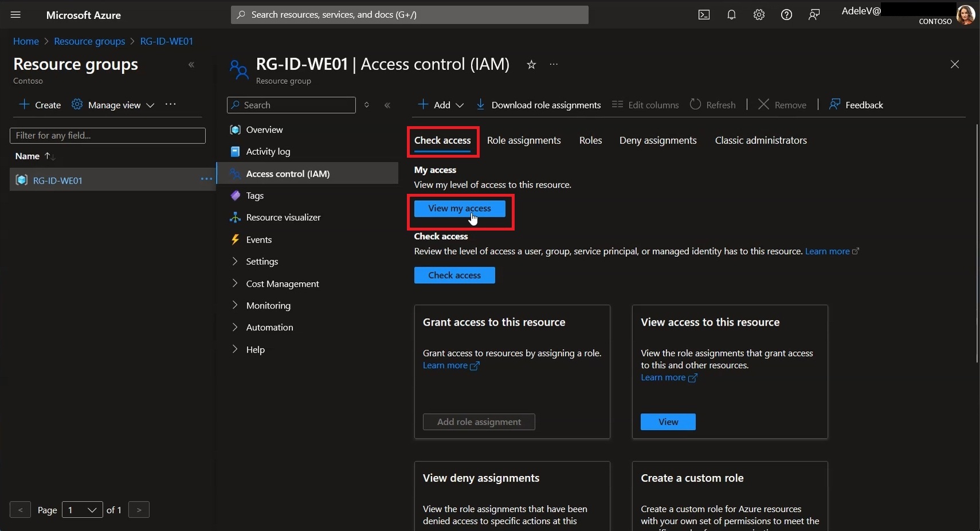Click the blue Check access button

454,275
